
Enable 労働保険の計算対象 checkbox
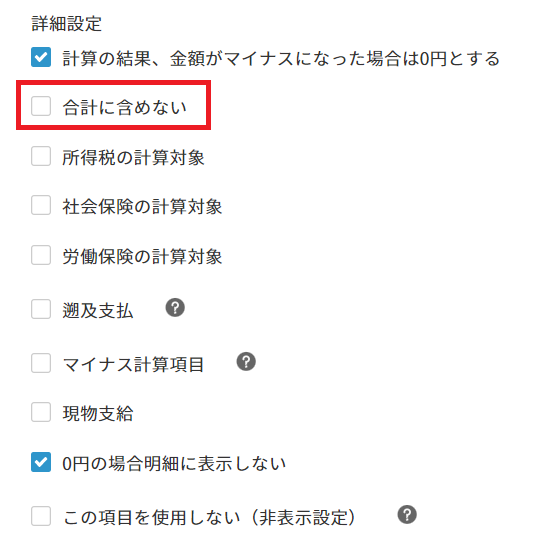point(41,255)
